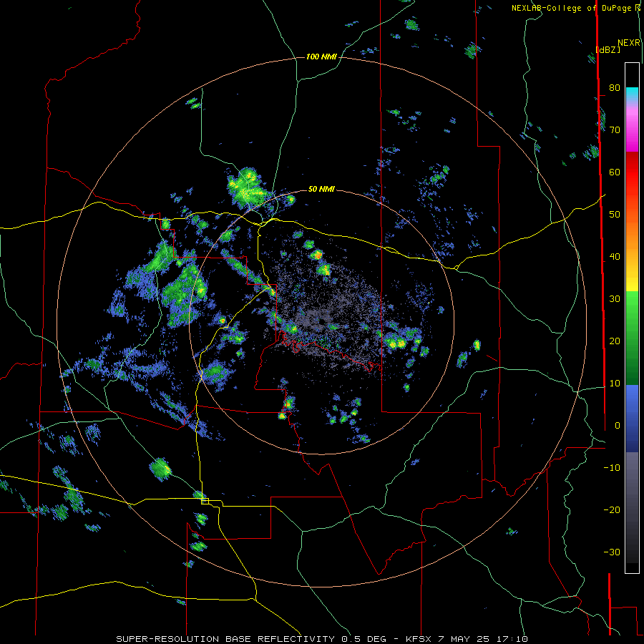Click the 80 value on the dBZ scale
The height and width of the screenshot is (644, 644).
click(615, 88)
